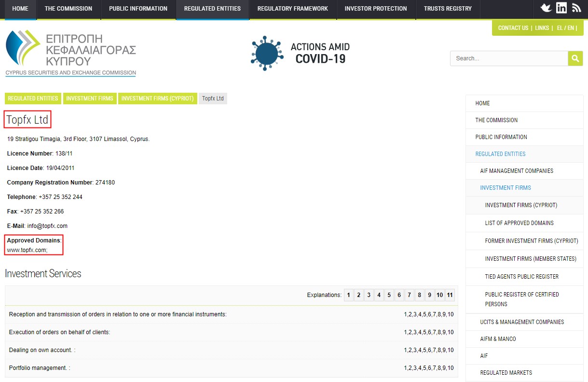Switch language via EL / EN link
Screen dimensions: 588x382
click(565, 28)
